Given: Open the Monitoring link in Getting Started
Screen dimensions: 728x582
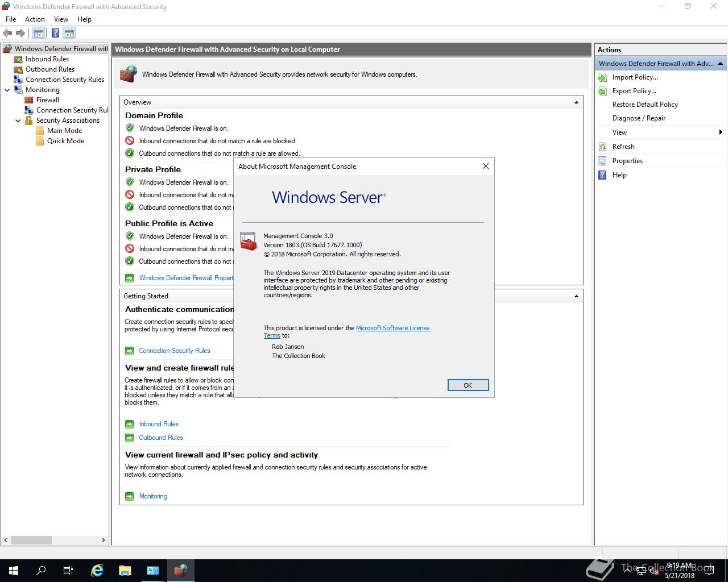Looking at the screenshot, I should [x=153, y=496].
